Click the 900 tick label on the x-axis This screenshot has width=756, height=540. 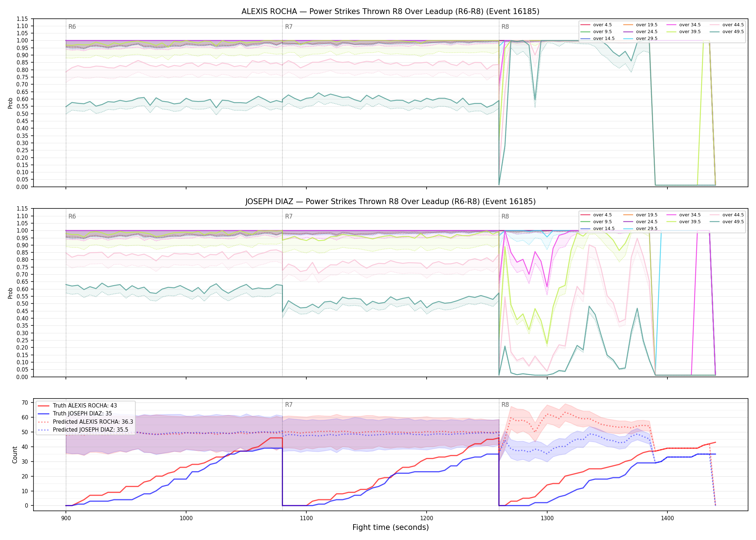(66, 518)
